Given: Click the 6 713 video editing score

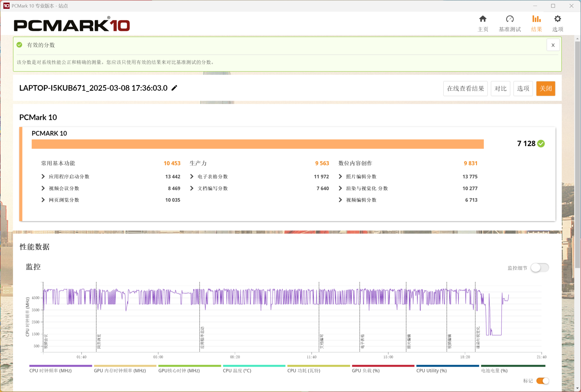Looking at the screenshot, I should 471,200.
